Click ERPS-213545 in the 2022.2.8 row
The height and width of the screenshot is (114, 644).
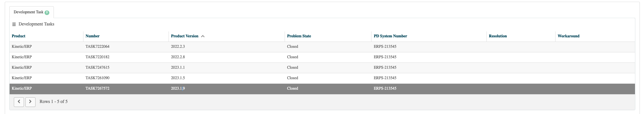pyautogui.click(x=385, y=57)
